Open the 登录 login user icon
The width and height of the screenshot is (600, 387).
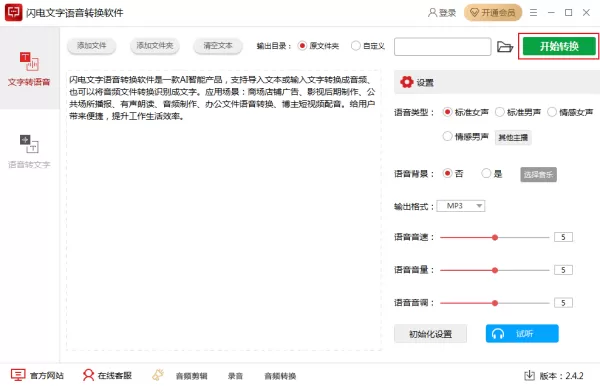tap(432, 13)
